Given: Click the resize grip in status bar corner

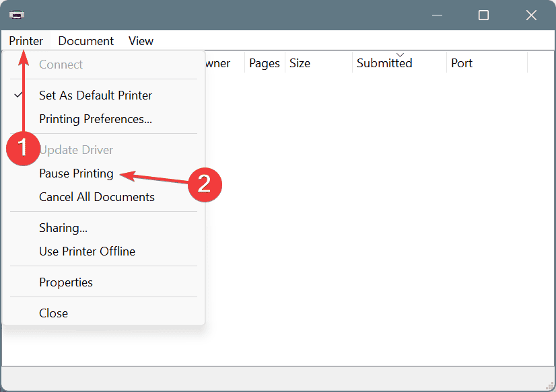Looking at the screenshot, I should 550,386.
